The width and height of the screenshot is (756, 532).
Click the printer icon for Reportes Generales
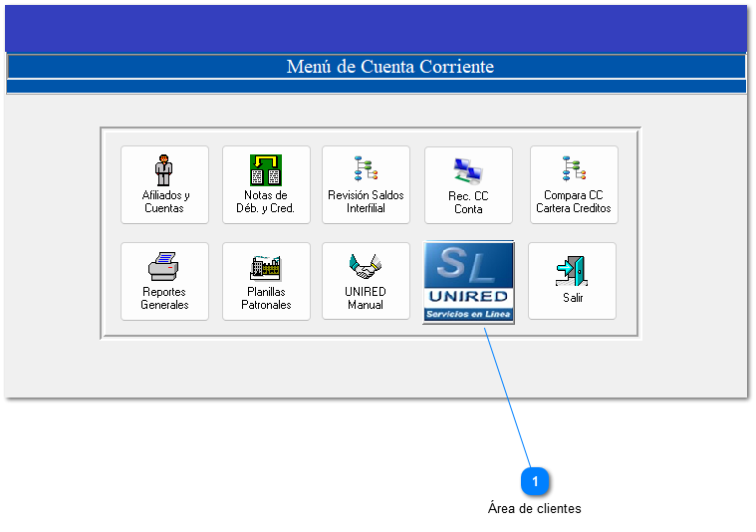[164, 266]
